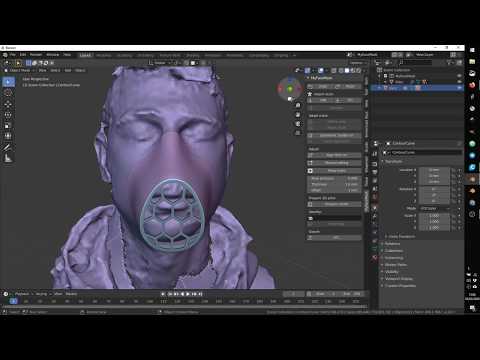
Task: Open the Edit menu
Action: point(23,55)
